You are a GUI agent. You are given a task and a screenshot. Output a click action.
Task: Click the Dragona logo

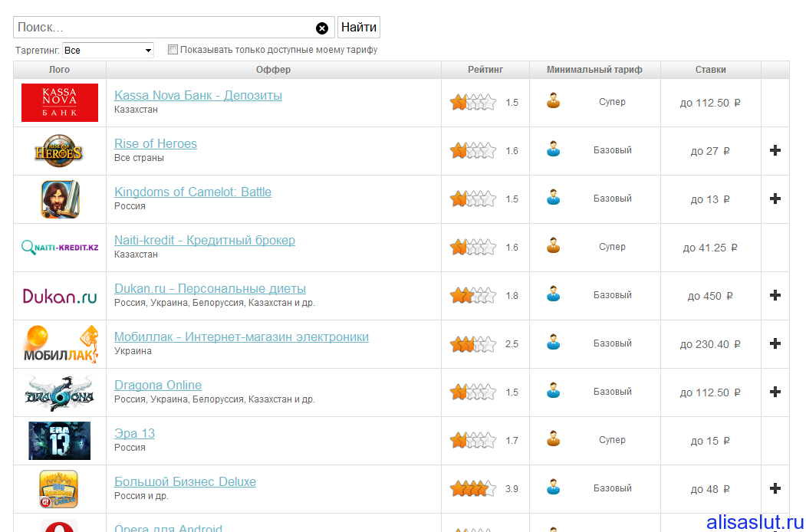pos(60,392)
